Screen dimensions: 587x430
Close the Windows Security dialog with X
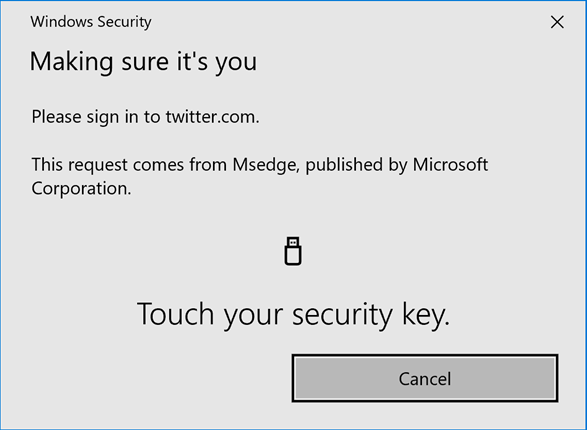(557, 22)
